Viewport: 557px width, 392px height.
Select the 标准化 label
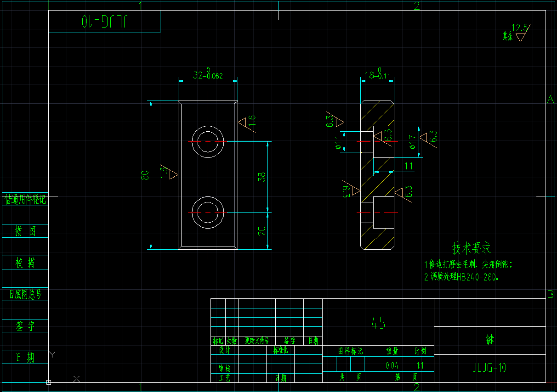coord(280,350)
